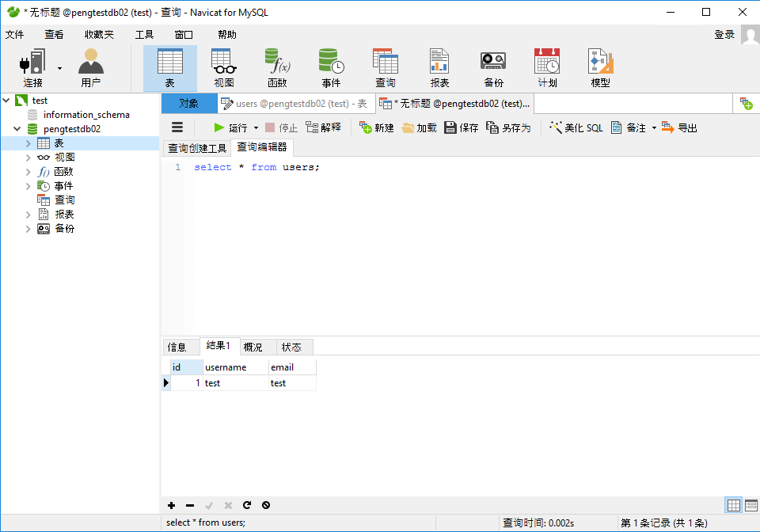Switch to the users @pengtestdb02 table tab
The width and height of the screenshot is (760, 532).
pos(296,103)
